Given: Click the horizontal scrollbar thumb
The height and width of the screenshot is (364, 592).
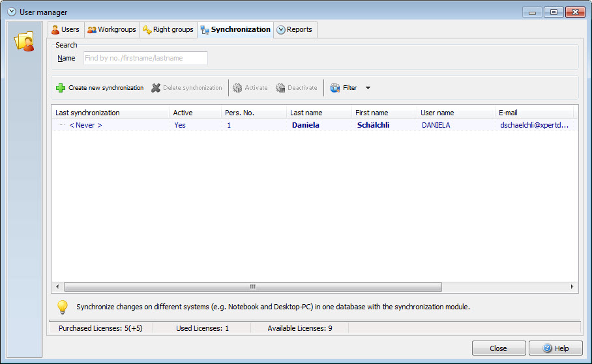Looking at the screenshot, I should pyautogui.click(x=252, y=287).
